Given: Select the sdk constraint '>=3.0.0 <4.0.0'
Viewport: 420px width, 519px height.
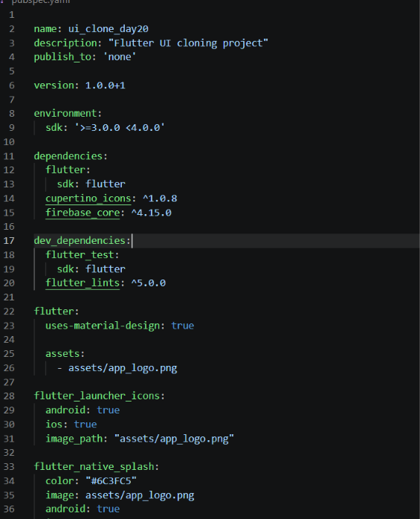Looking at the screenshot, I should point(120,128).
